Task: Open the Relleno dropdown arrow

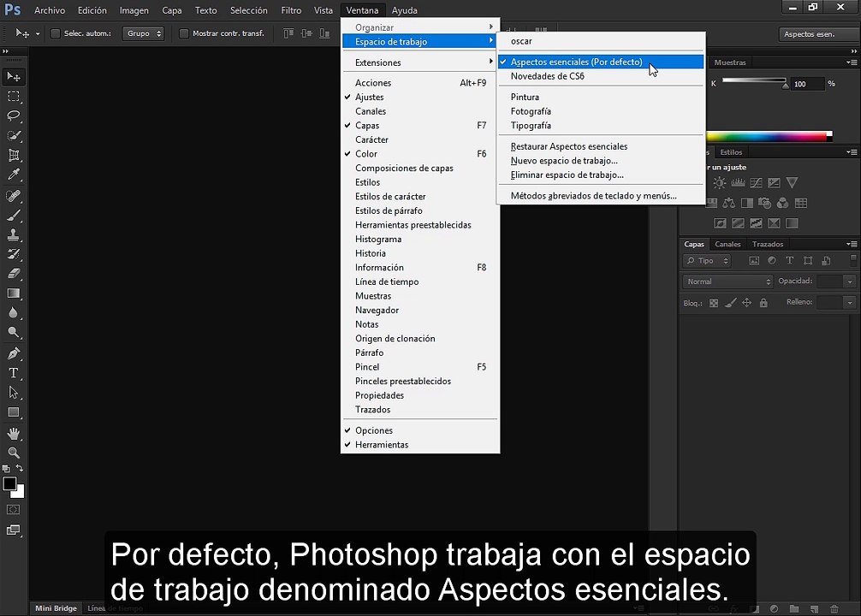Action: (x=850, y=303)
